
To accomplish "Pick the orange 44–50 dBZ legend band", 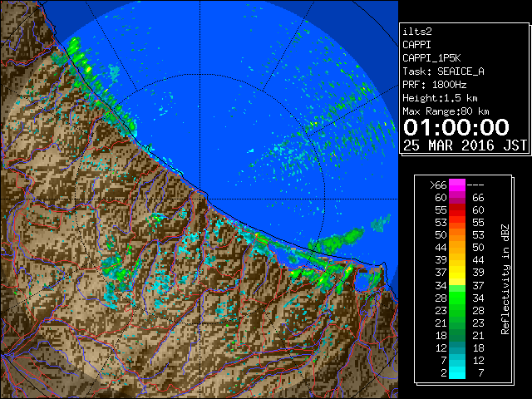I will (x=457, y=248).
